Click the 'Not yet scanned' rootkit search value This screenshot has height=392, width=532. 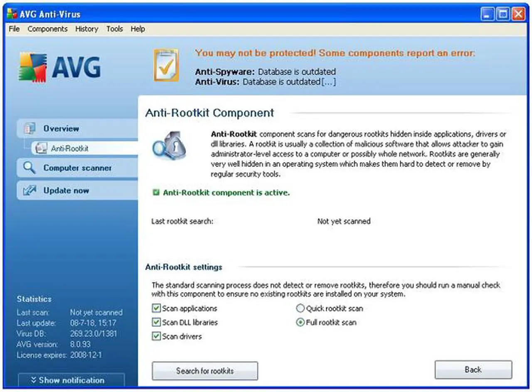[x=344, y=221]
